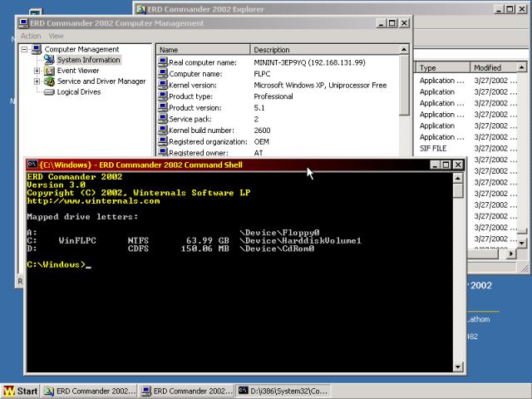The image size is (532, 399).
Task: Select Service and Driver Manager item
Action: [101, 81]
